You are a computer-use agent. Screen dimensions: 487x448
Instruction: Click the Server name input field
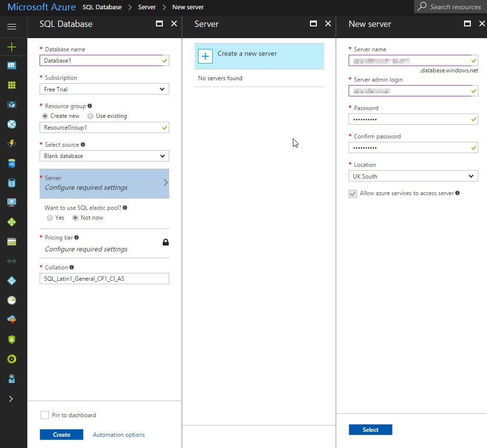coord(413,60)
